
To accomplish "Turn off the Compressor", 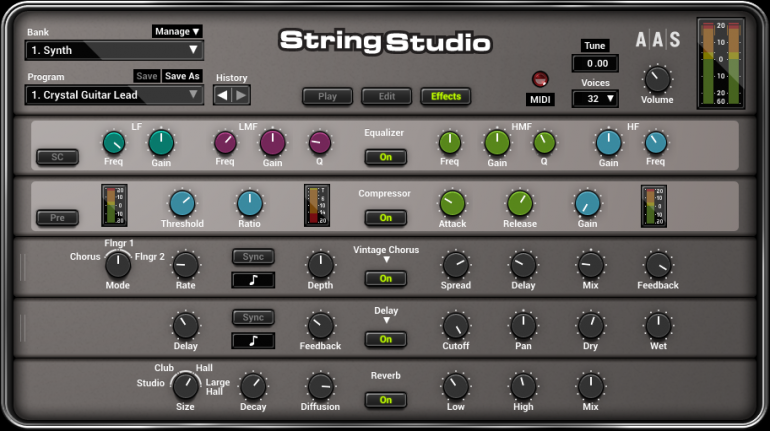I will (x=385, y=218).
